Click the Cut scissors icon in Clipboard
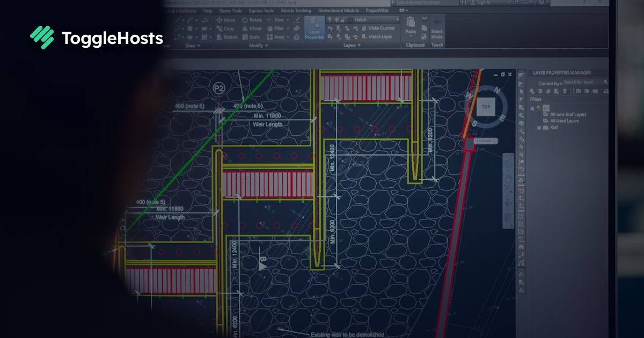 tap(425, 20)
